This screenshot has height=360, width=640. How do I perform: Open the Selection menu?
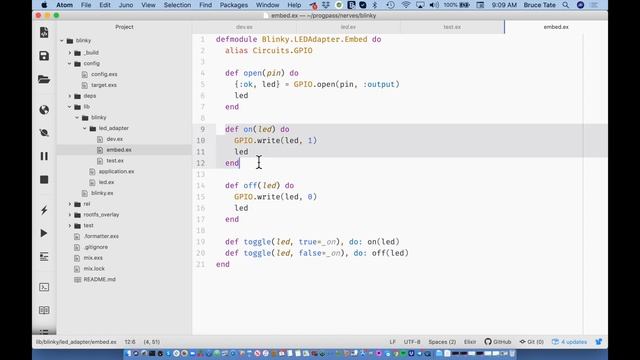(177, 5)
